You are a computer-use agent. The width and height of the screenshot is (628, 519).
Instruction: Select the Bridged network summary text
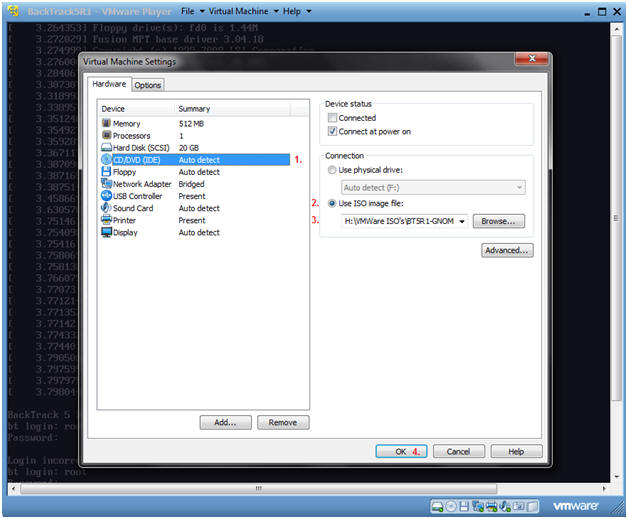coord(191,184)
